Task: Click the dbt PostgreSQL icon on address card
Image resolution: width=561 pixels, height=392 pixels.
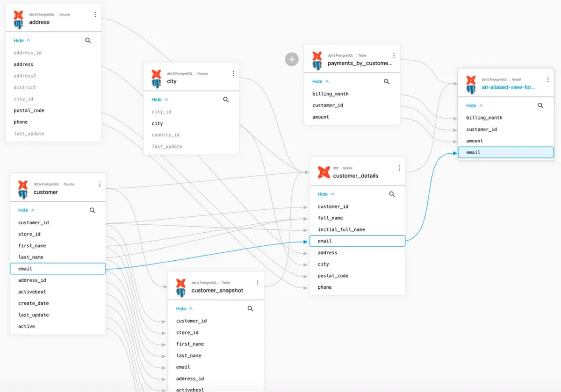Action: [18, 20]
